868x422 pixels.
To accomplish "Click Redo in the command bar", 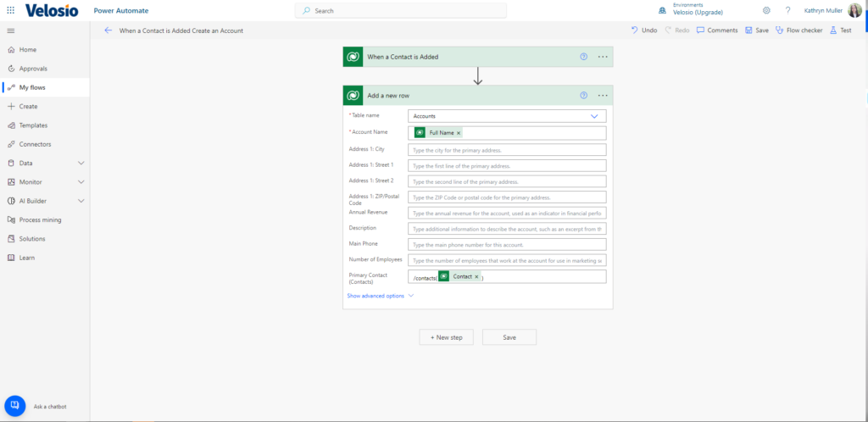I will [x=677, y=31].
